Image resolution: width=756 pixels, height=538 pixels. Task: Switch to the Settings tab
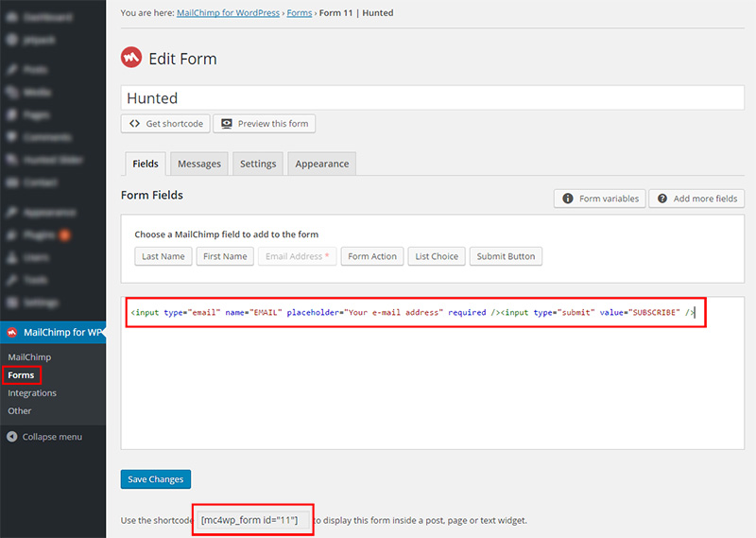tap(258, 164)
